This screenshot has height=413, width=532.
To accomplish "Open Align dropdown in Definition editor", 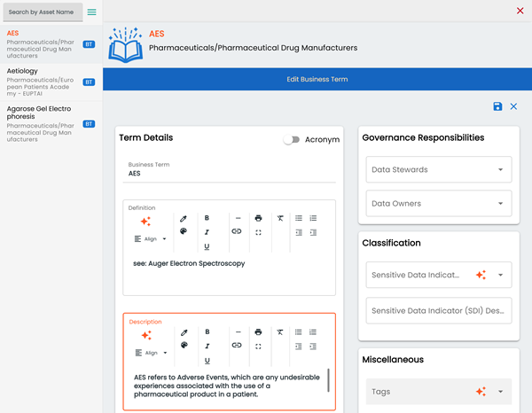I will 151,239.
